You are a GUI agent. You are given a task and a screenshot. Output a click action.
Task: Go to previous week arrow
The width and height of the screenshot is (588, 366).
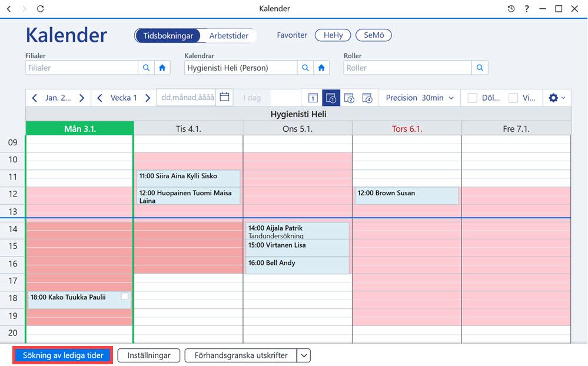(x=99, y=98)
